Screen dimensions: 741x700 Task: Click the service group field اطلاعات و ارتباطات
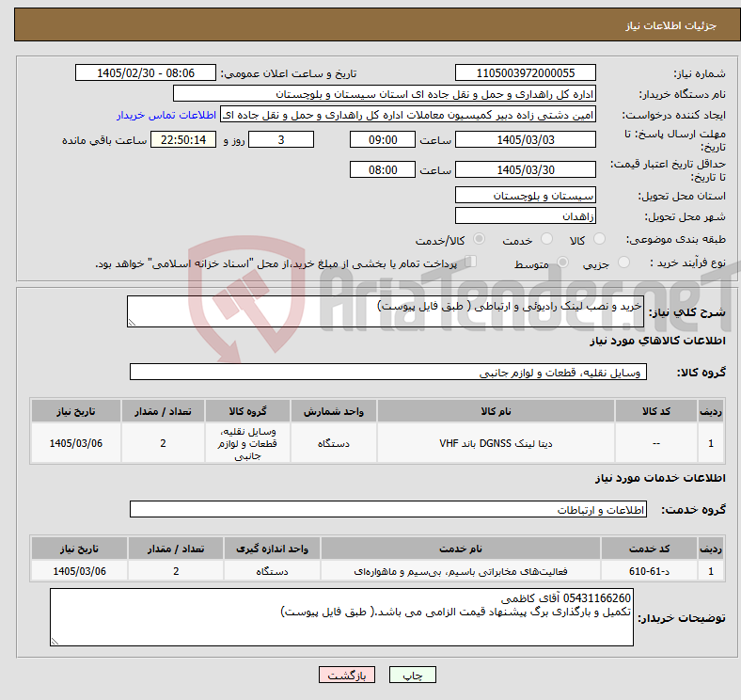388,509
